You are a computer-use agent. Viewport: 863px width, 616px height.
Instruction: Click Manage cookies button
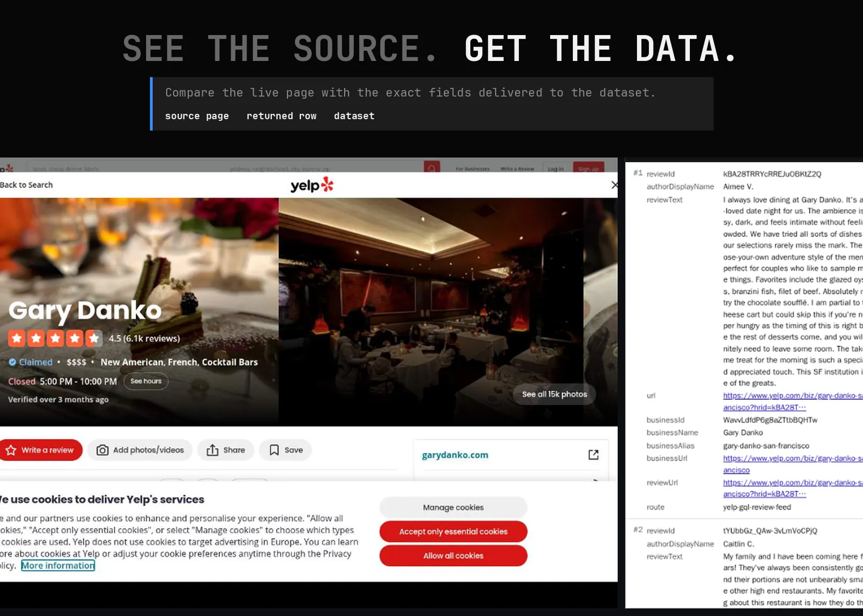pyautogui.click(x=454, y=508)
